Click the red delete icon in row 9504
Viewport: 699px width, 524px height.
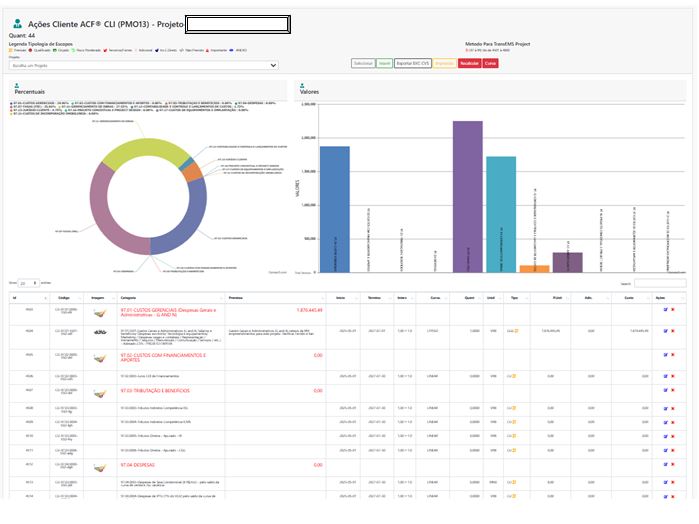tap(672, 329)
